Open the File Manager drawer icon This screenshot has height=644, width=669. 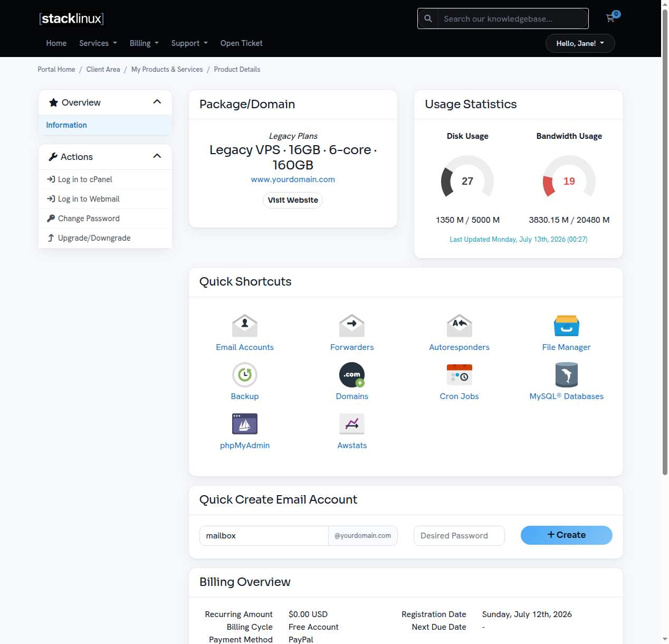pyautogui.click(x=567, y=326)
